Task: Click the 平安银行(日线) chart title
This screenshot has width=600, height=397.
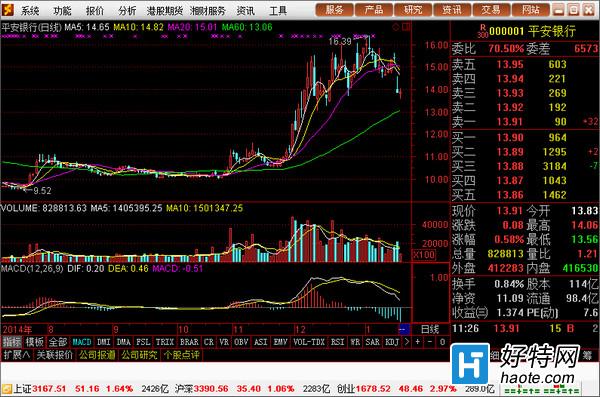Action: 31,27
